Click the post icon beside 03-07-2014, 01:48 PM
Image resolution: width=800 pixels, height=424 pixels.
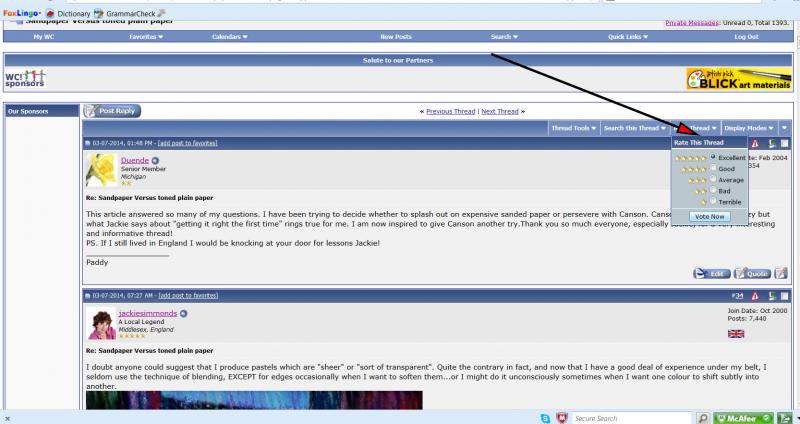[x=88, y=143]
